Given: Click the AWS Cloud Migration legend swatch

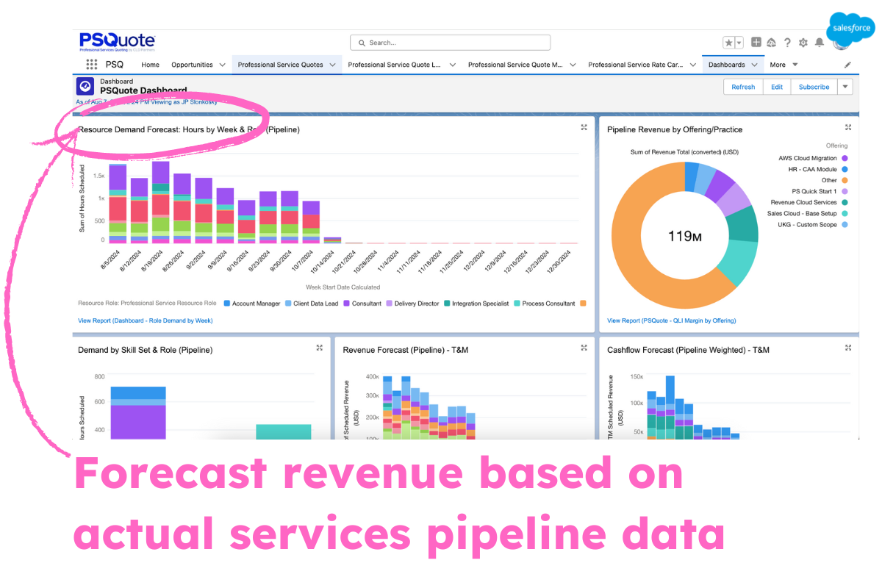Looking at the screenshot, I should point(845,158).
